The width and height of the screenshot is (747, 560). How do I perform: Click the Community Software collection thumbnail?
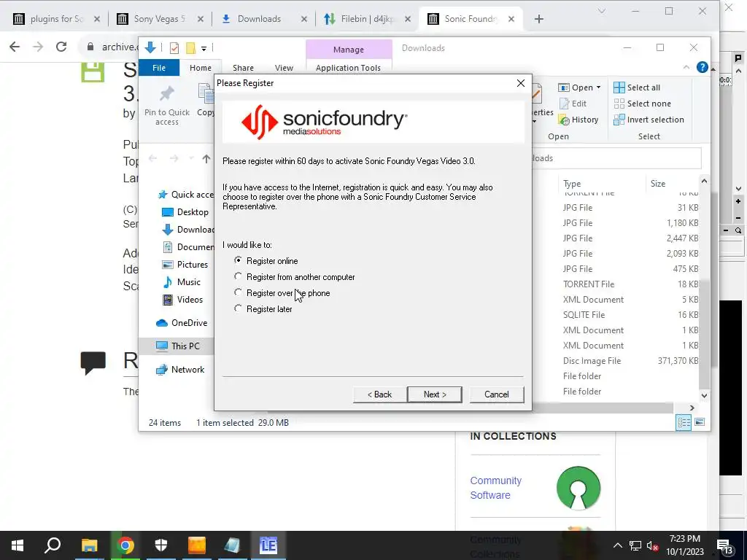coord(578,488)
